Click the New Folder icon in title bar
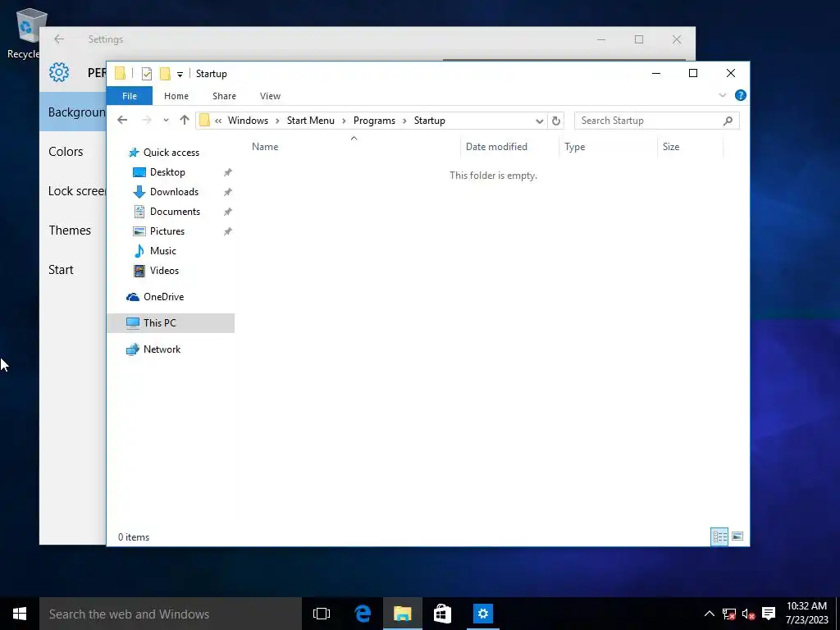Viewport: 840px width, 630px height. (165, 73)
